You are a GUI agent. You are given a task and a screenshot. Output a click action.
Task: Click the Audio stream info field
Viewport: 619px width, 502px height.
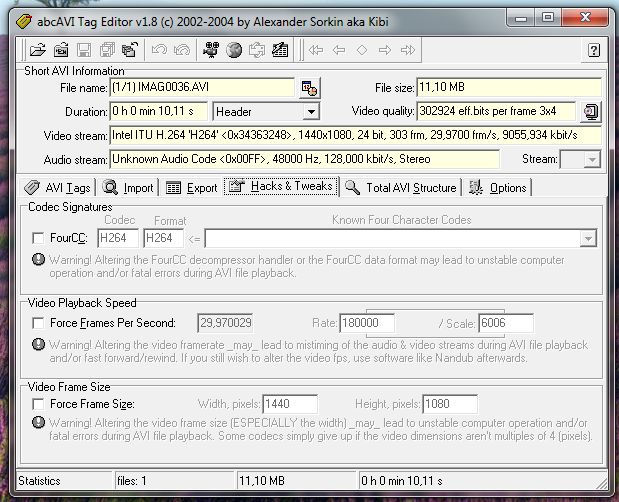pyautogui.click(x=304, y=159)
